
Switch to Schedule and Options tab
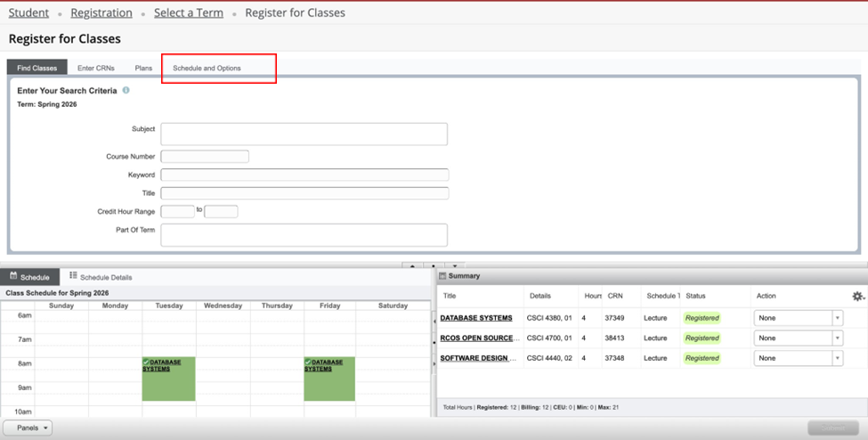point(207,68)
